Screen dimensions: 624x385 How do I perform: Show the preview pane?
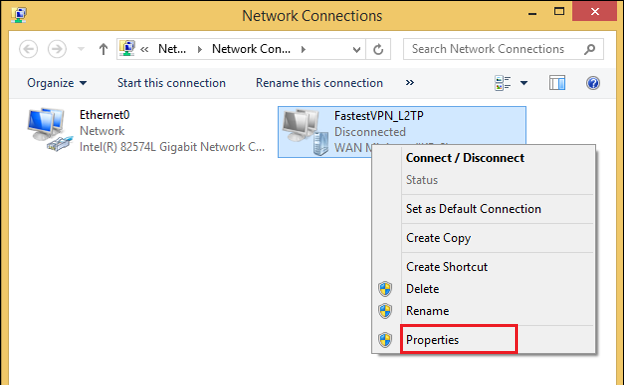pyautogui.click(x=557, y=83)
